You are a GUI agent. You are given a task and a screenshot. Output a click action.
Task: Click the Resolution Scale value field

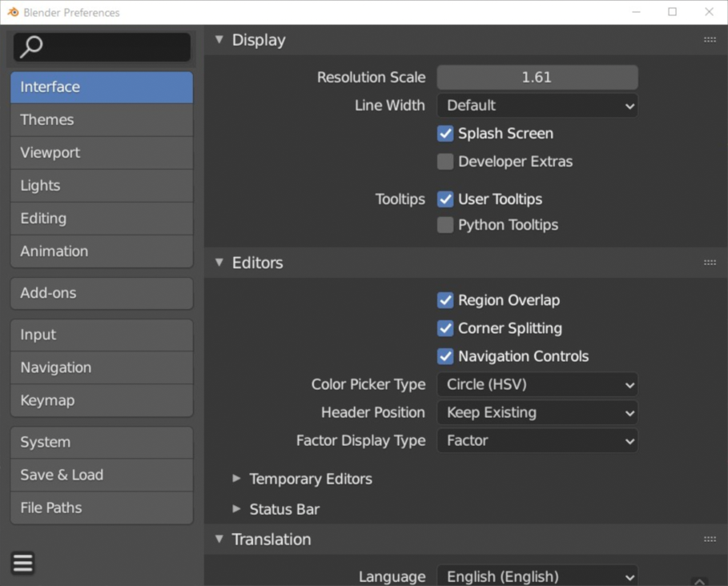pos(537,77)
